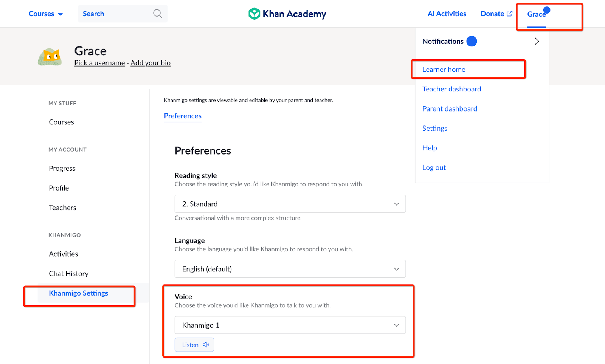Click the Pick a username link
This screenshot has height=364, width=605.
[99, 62]
